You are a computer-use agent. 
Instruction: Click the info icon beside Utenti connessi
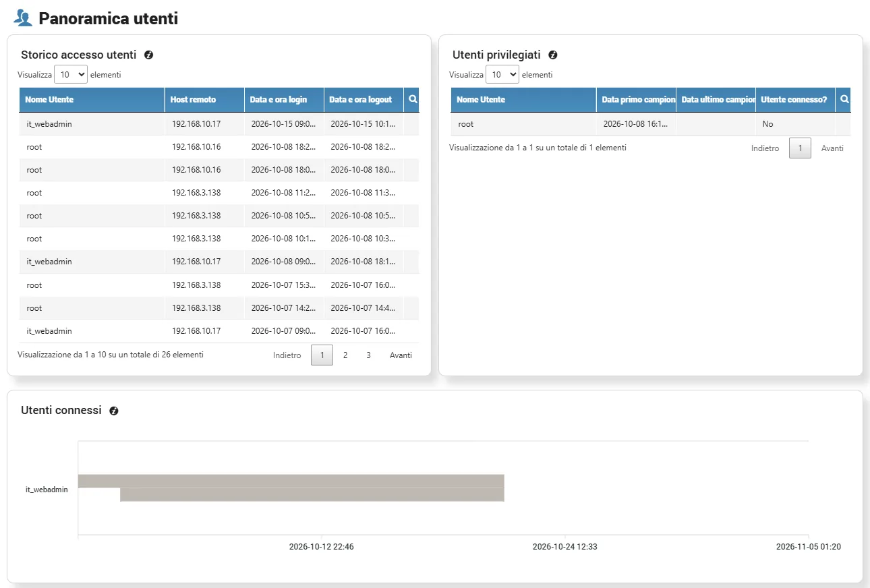[x=114, y=411]
